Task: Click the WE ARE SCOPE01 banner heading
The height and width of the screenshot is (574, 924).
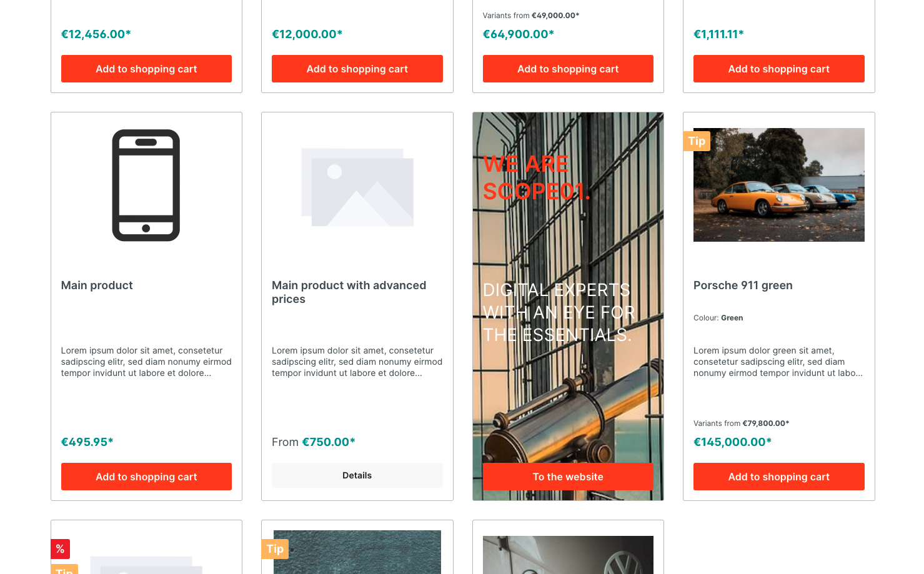Action: click(x=536, y=177)
